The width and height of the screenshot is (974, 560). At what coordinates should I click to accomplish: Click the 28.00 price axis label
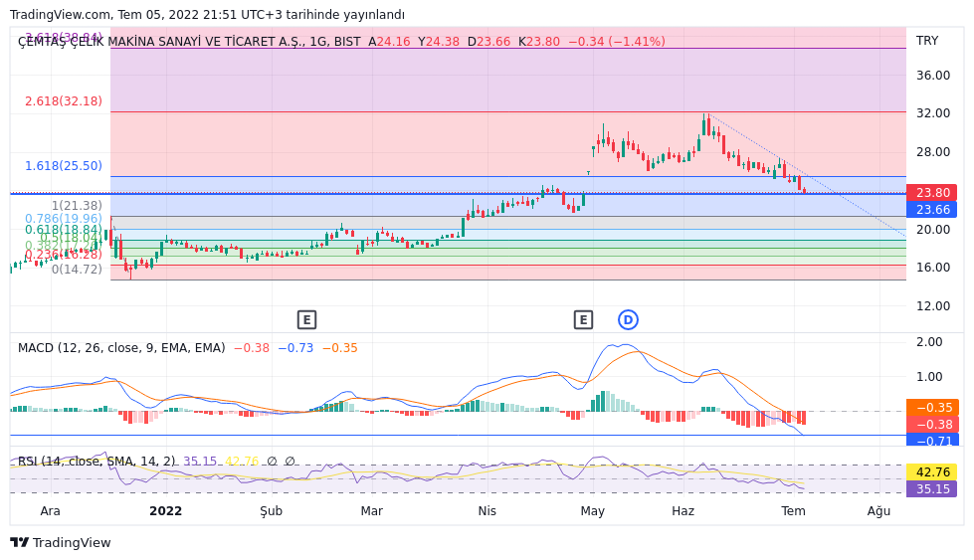[x=933, y=152]
